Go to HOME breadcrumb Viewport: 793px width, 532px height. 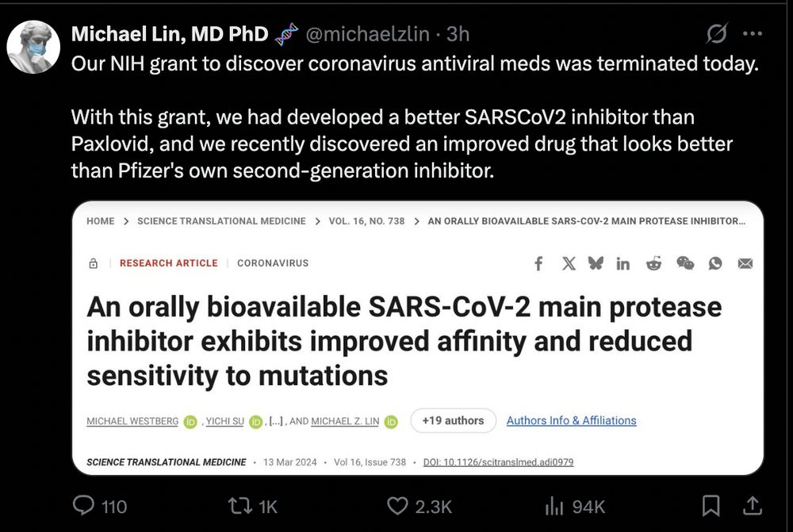pyautogui.click(x=100, y=221)
